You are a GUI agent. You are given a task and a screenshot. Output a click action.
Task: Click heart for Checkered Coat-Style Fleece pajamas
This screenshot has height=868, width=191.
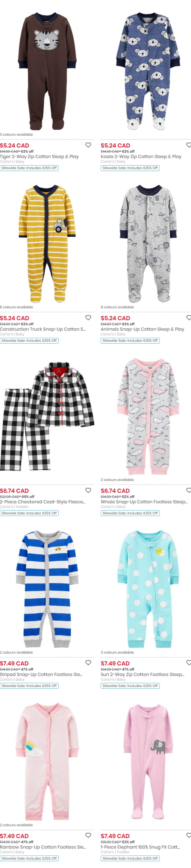click(88, 490)
